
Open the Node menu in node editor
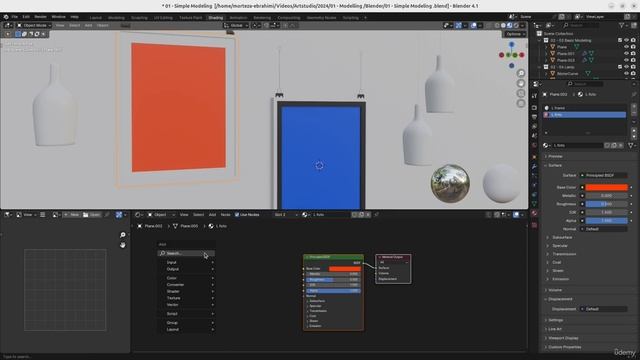tap(225, 215)
